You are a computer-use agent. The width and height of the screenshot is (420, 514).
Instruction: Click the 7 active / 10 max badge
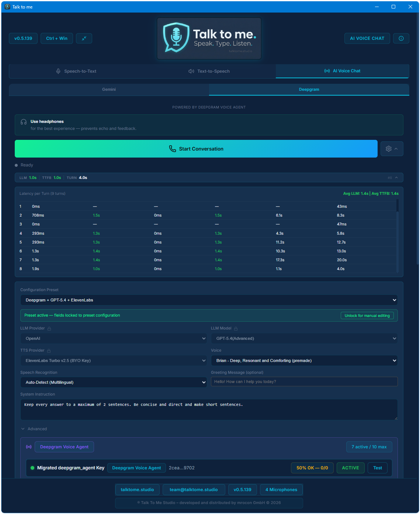click(369, 447)
